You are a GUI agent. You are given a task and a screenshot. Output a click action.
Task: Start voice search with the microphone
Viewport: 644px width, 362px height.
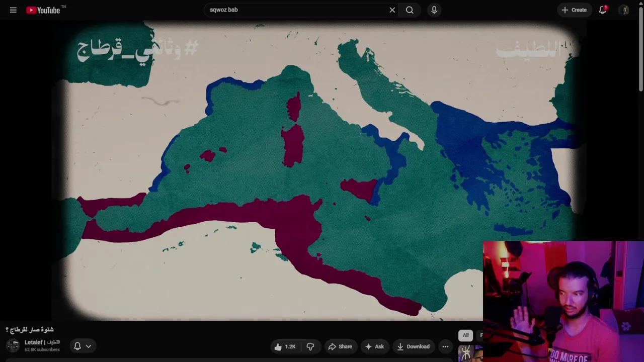(434, 10)
